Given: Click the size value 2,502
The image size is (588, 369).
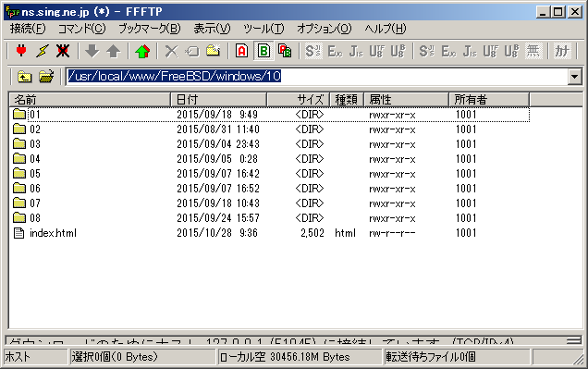Looking at the screenshot, I should pyautogui.click(x=312, y=233).
